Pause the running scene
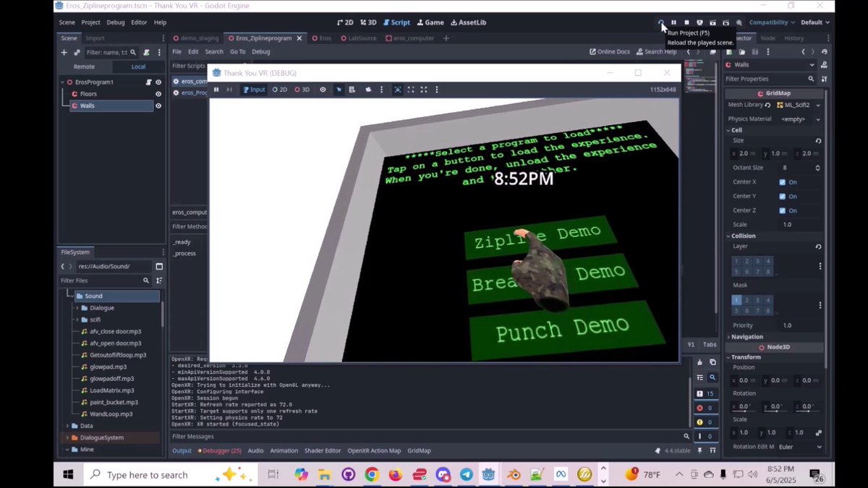 (673, 22)
